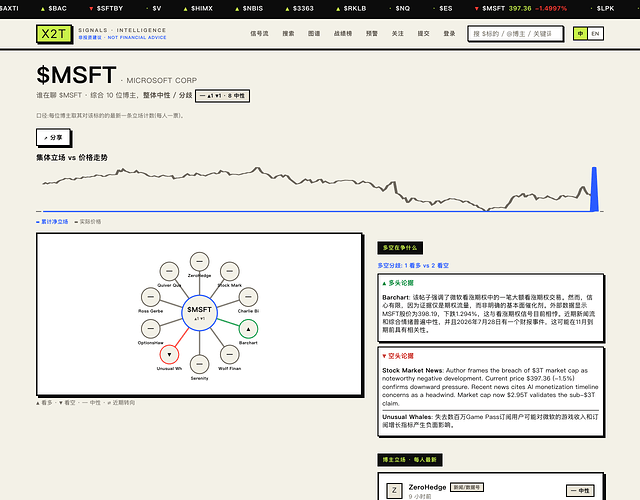Image resolution: width=640 pixels, height=500 pixels.
Task: Click the MICROSOFT CORP subtitle
Action: [162, 80]
